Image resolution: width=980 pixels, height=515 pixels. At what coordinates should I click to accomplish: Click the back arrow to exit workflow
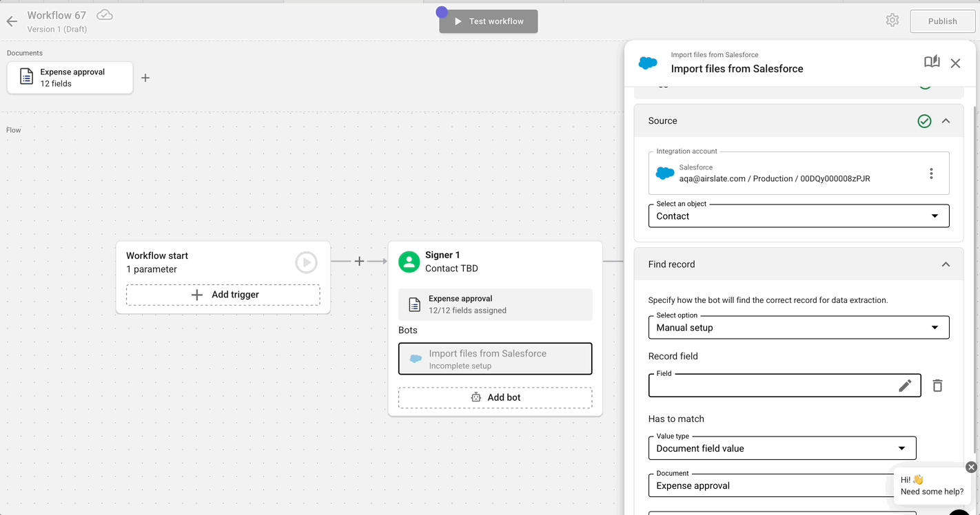pyautogui.click(x=11, y=21)
